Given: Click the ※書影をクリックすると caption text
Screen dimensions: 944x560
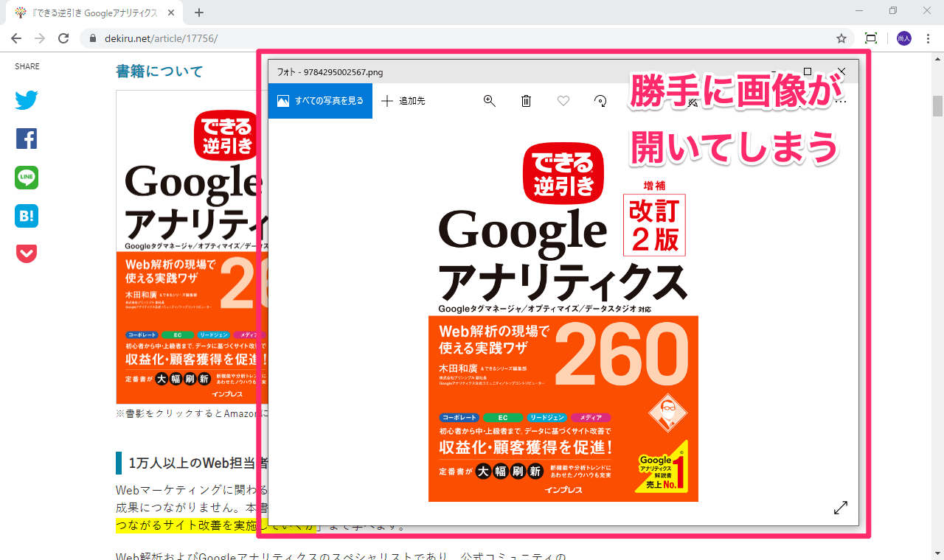Looking at the screenshot, I should click(192, 414).
